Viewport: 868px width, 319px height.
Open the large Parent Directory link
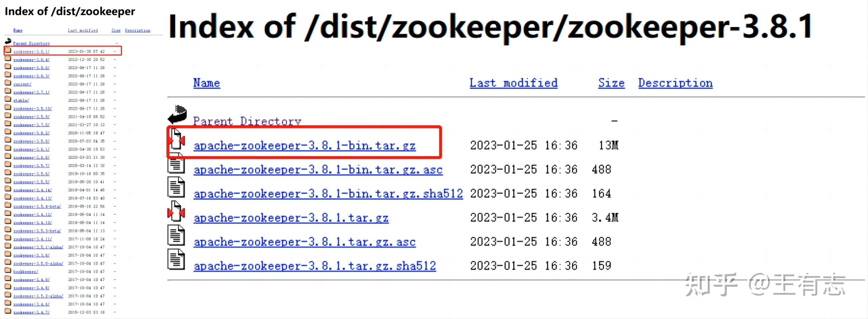pyautogui.click(x=247, y=121)
